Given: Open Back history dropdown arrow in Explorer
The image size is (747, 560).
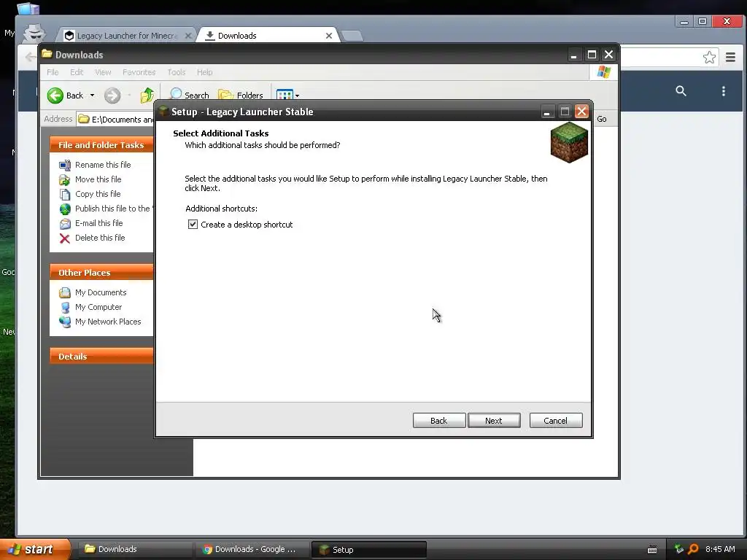Looking at the screenshot, I should (92, 96).
